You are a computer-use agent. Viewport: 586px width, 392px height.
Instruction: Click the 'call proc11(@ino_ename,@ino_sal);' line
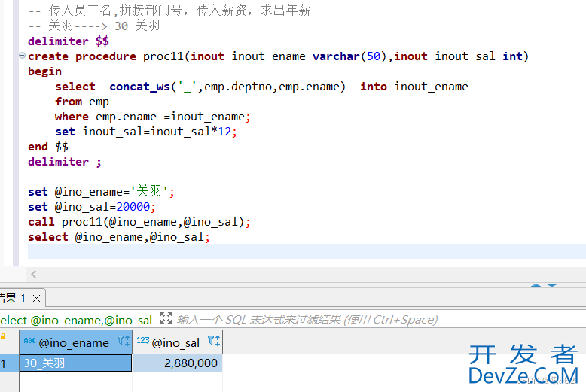tap(139, 222)
